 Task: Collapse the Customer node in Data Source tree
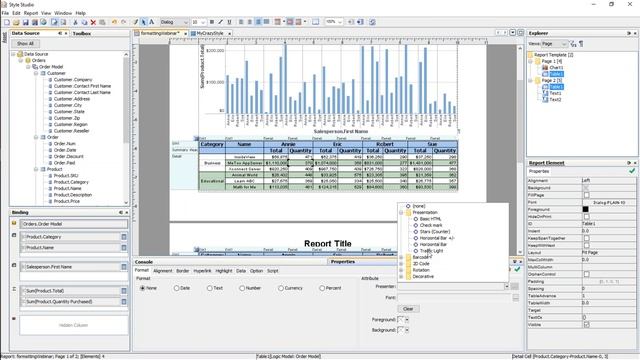coord(36,73)
